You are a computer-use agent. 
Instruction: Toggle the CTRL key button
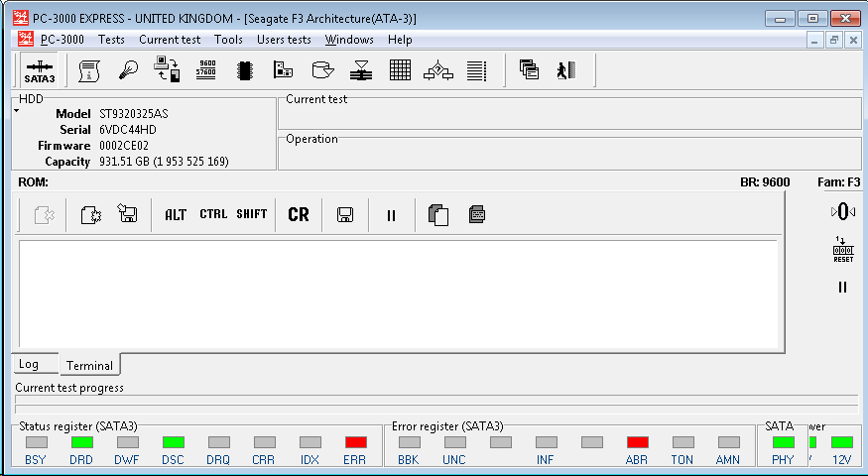tap(213, 214)
